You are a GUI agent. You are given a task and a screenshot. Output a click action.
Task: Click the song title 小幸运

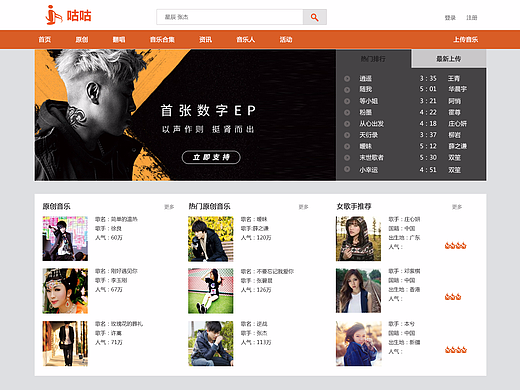(x=368, y=170)
